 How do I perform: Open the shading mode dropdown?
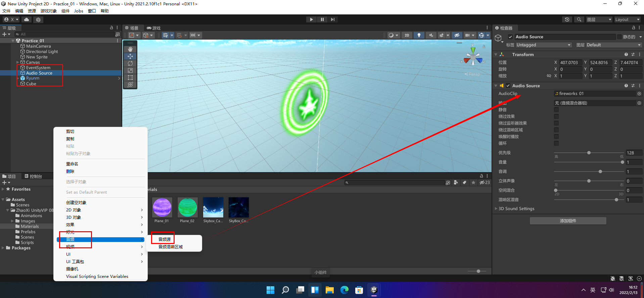click(394, 35)
